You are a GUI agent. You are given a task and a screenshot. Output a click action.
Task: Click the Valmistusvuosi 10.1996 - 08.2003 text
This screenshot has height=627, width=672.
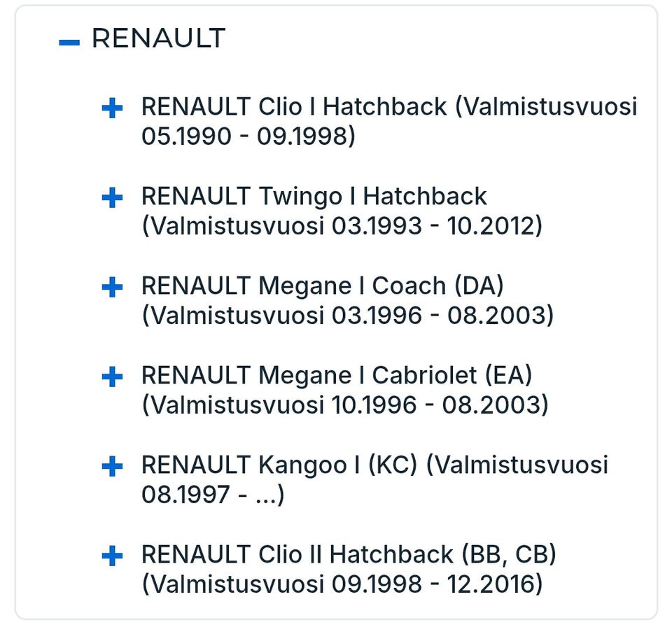344,405
